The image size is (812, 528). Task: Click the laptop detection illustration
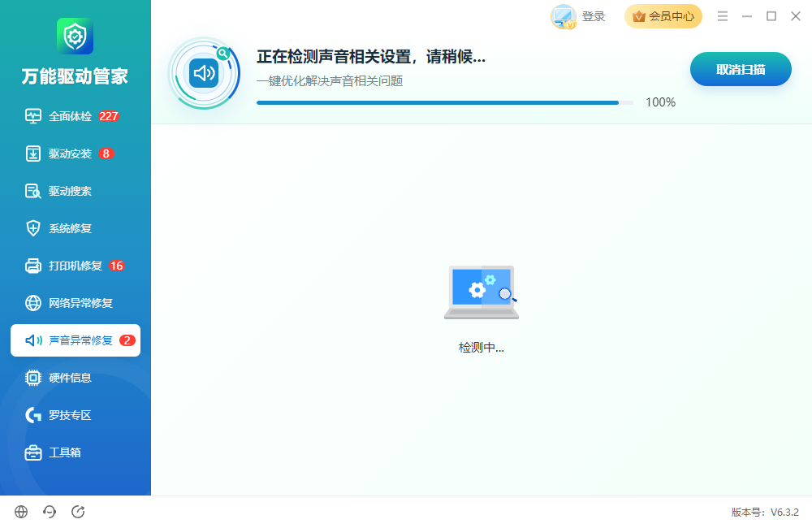pyautogui.click(x=482, y=292)
